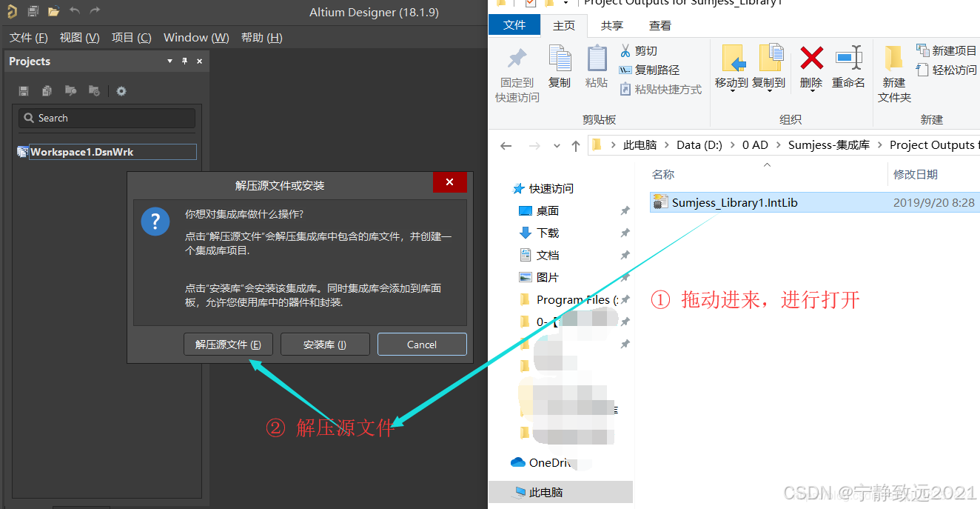The height and width of the screenshot is (509, 980).
Task: Open Explorer 文件 ribbon tab
Action: tap(514, 25)
